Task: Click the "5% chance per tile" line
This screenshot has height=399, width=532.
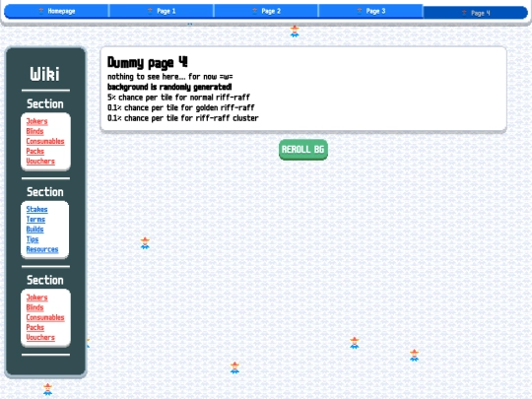Action: [x=178, y=98]
